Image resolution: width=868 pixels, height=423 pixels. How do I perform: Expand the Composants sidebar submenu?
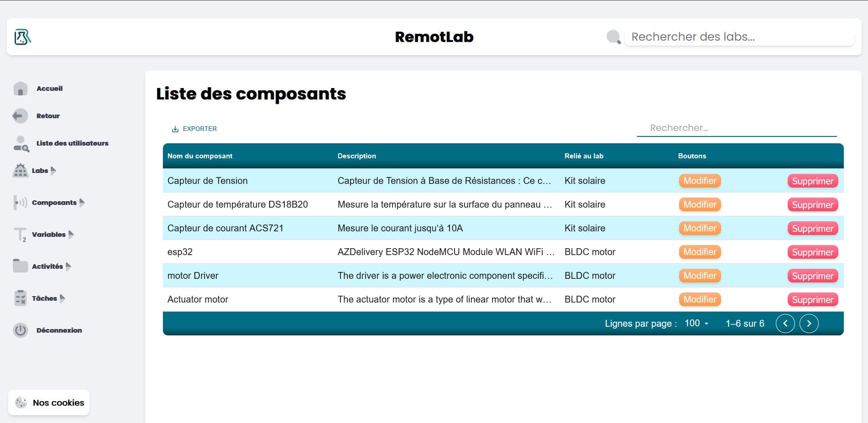click(82, 203)
